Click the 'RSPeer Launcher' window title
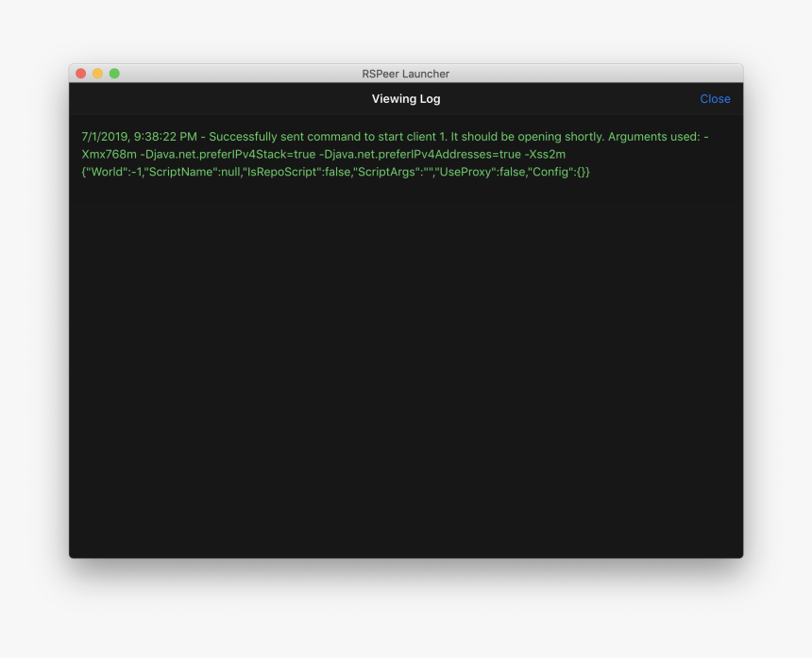The width and height of the screenshot is (812, 658). [x=405, y=74]
